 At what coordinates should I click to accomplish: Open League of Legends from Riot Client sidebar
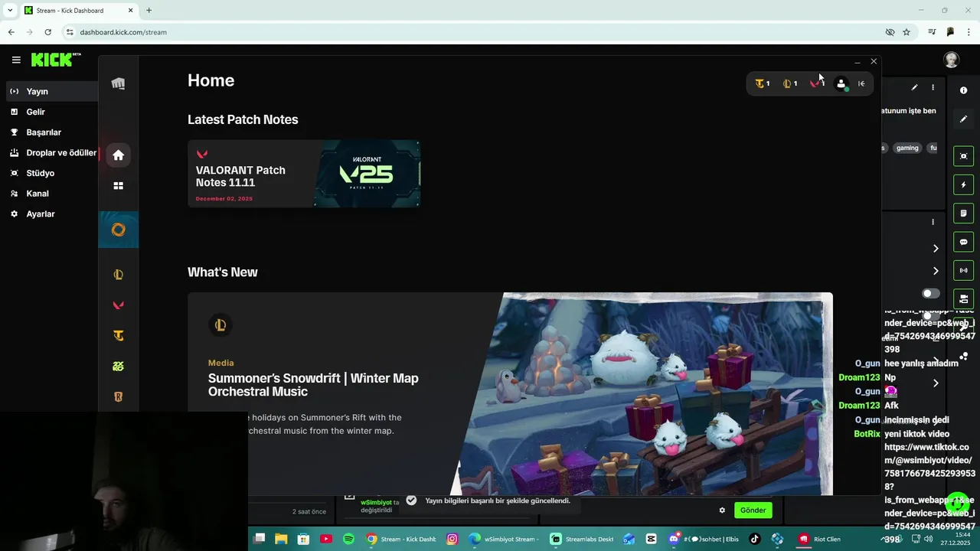click(x=118, y=275)
